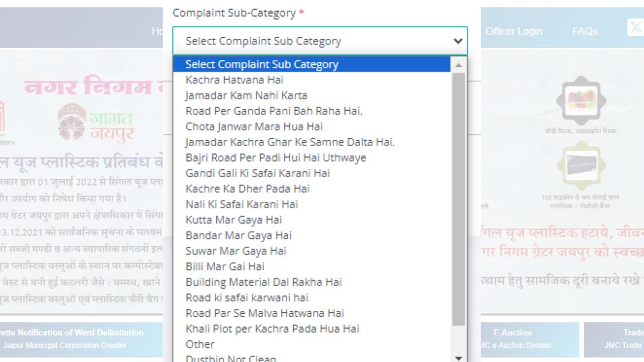The height and width of the screenshot is (362, 644).
Task: Choose the 'Other' sub-category option
Action: pyautogui.click(x=200, y=344)
